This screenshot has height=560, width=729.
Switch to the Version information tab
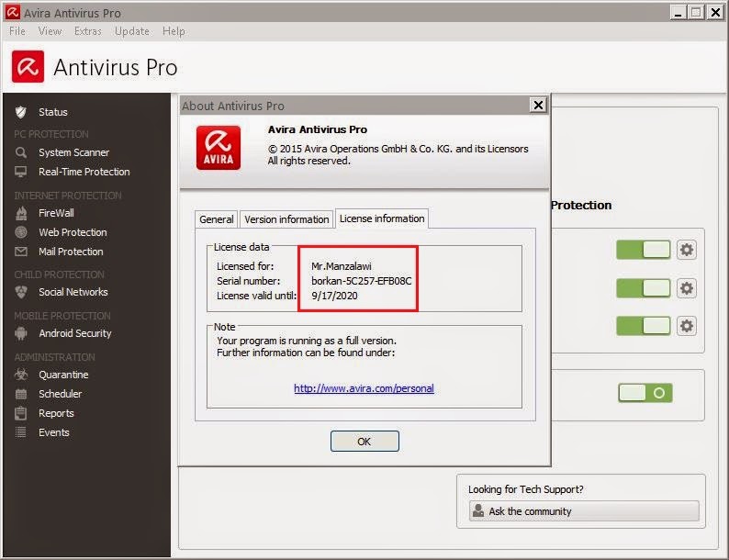coord(286,219)
